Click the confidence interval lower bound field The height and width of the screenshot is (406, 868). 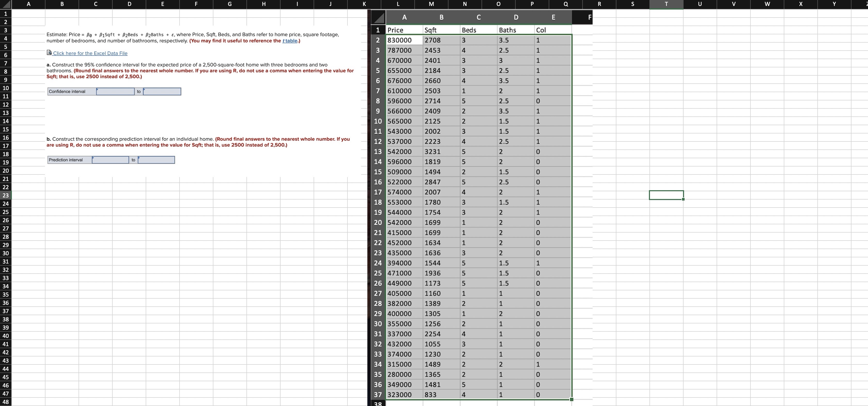115,92
